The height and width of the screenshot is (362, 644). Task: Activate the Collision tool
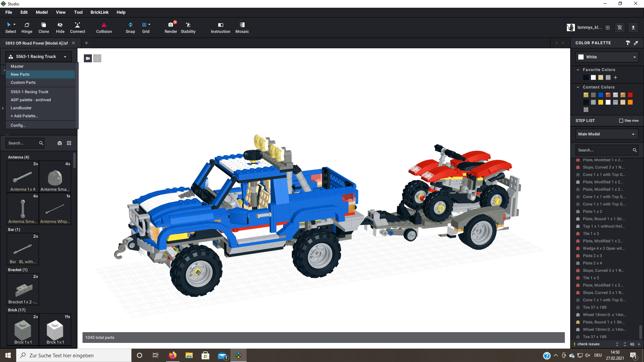104,27
